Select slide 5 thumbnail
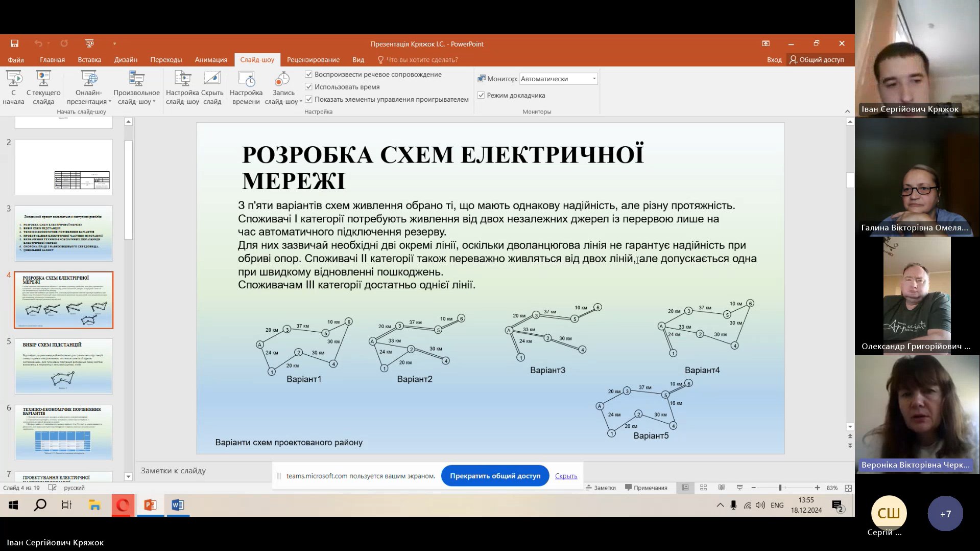Screen dimensions: 980x551 point(64,366)
